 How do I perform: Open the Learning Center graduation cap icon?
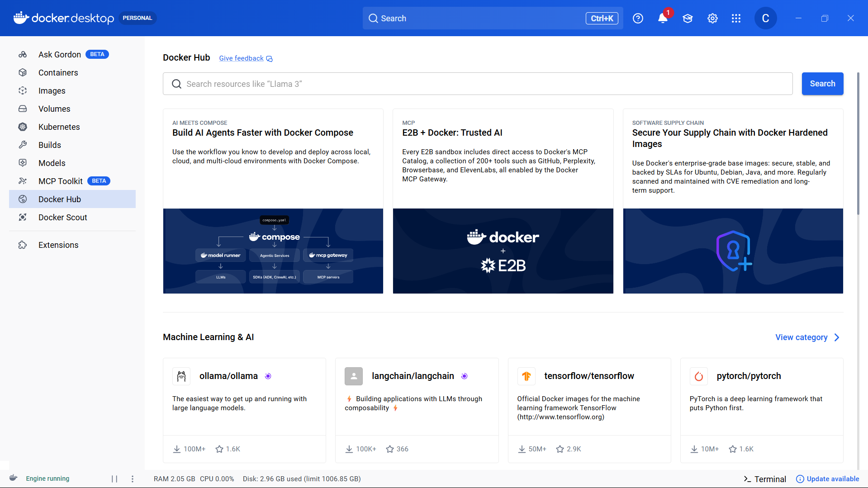688,18
